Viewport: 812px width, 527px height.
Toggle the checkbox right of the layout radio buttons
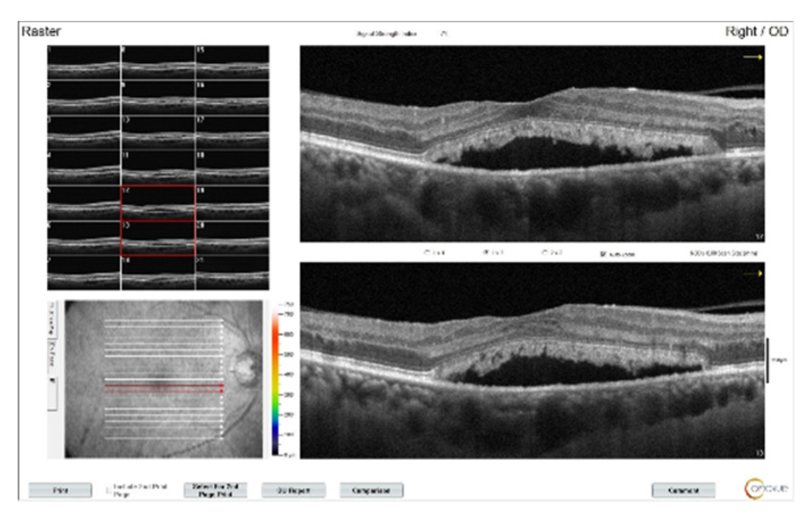point(603,253)
